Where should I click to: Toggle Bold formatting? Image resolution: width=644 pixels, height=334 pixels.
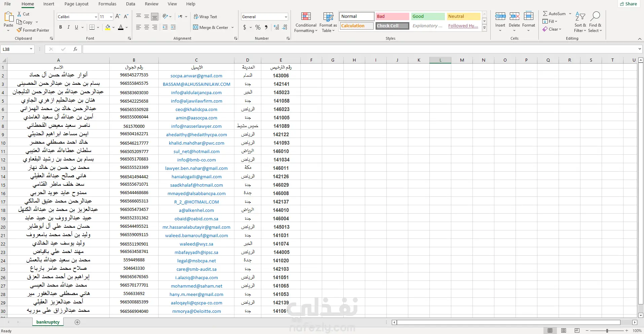(61, 27)
